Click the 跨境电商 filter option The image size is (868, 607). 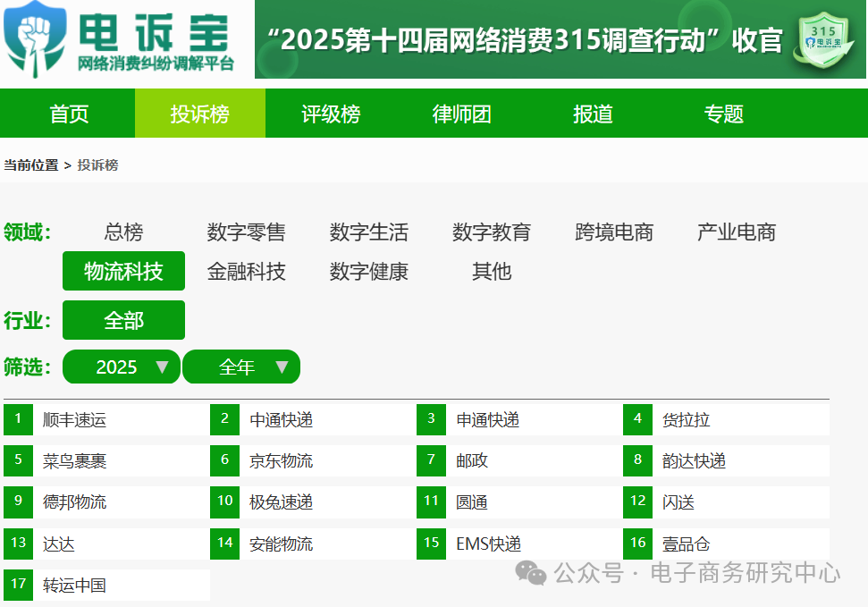coord(613,232)
